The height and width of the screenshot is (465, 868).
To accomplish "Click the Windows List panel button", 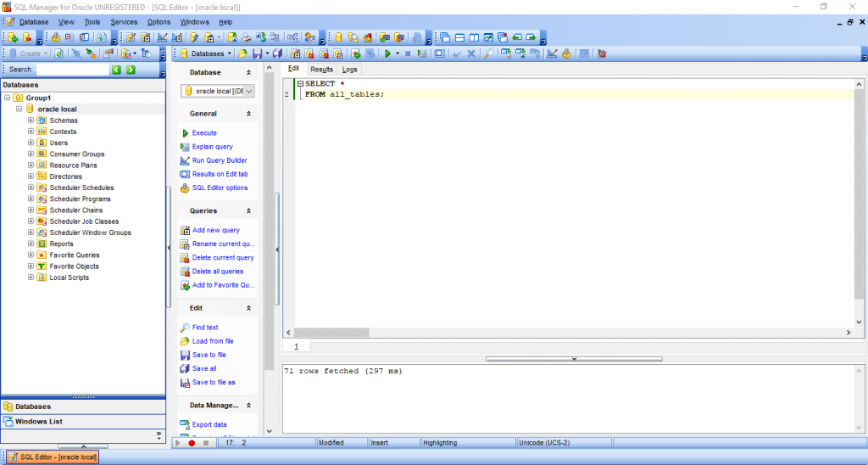I will tap(38, 422).
